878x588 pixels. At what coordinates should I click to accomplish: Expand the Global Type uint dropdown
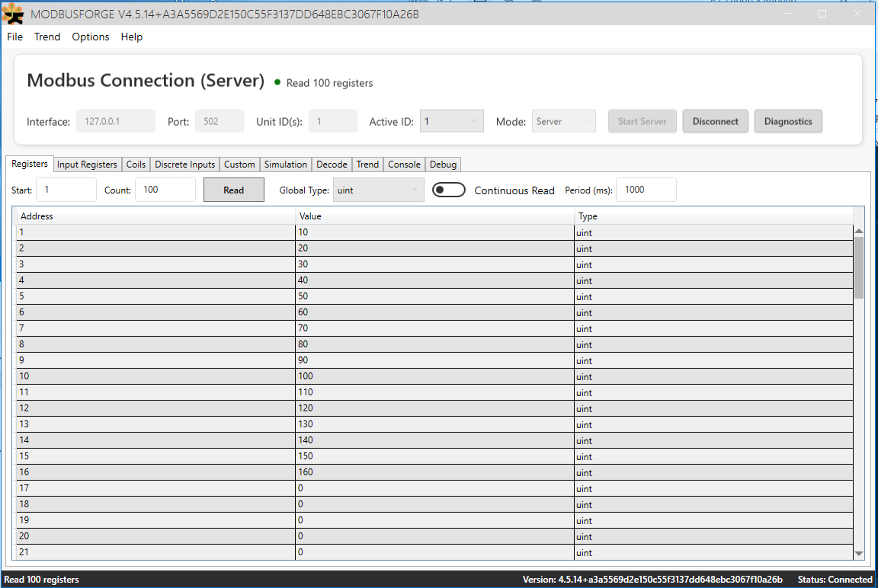click(x=379, y=190)
